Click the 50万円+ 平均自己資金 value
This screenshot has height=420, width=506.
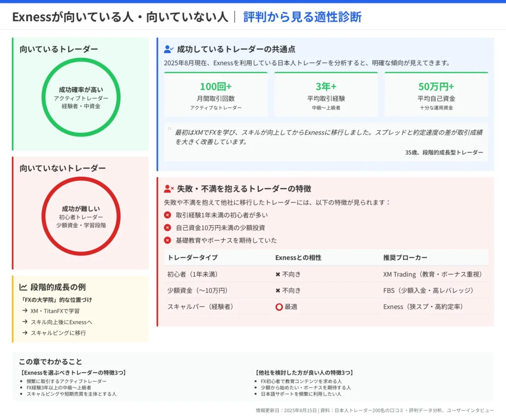click(x=436, y=86)
